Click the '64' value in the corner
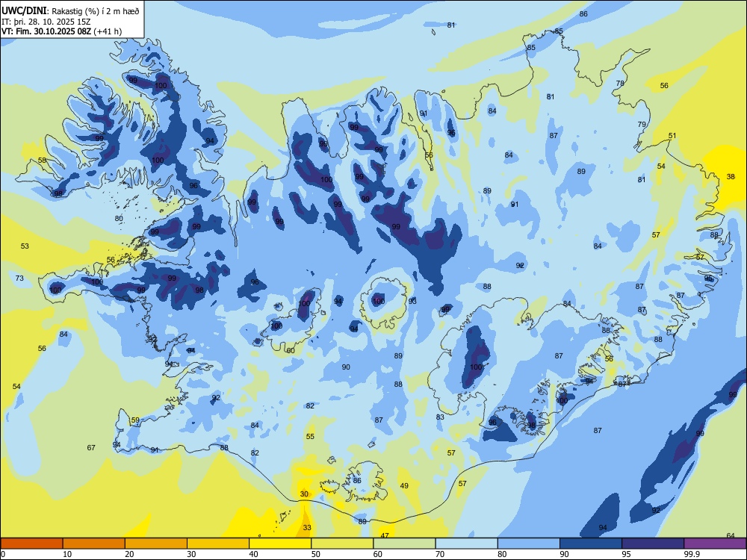This screenshot has width=747, height=560. coord(731,535)
